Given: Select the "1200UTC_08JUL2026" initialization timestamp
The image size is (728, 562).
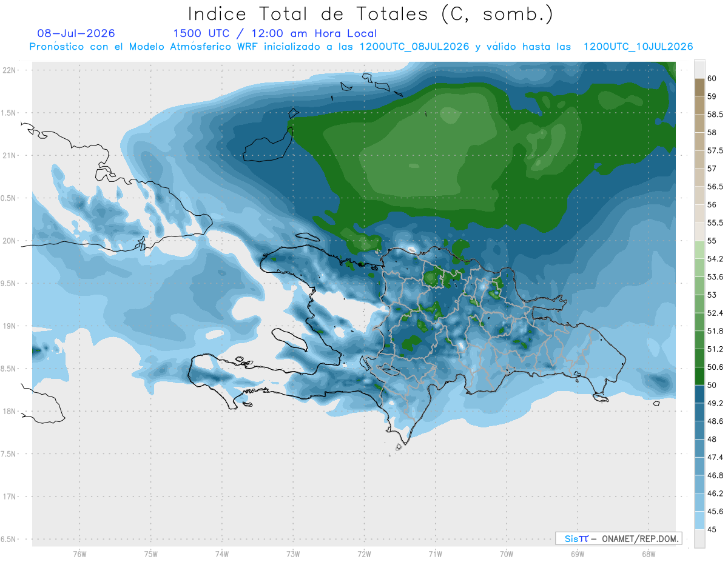Looking at the screenshot, I should 414,47.
